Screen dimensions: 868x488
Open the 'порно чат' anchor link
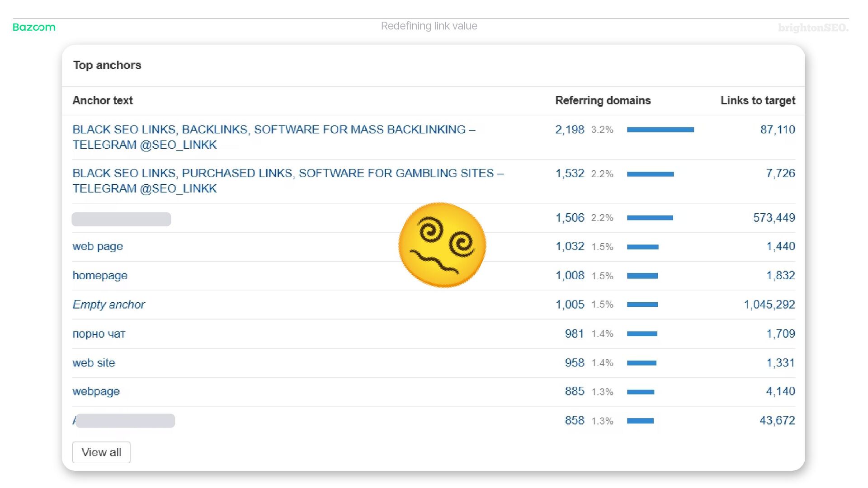(x=99, y=334)
